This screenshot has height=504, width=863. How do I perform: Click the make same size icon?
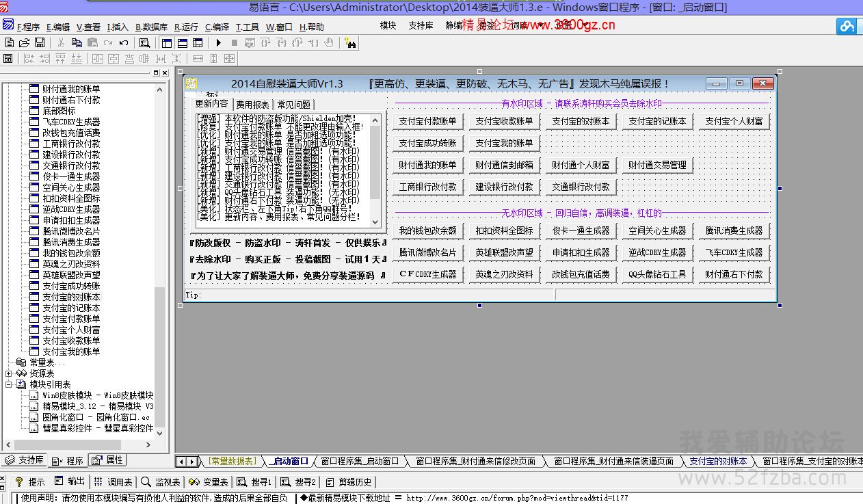point(229,59)
